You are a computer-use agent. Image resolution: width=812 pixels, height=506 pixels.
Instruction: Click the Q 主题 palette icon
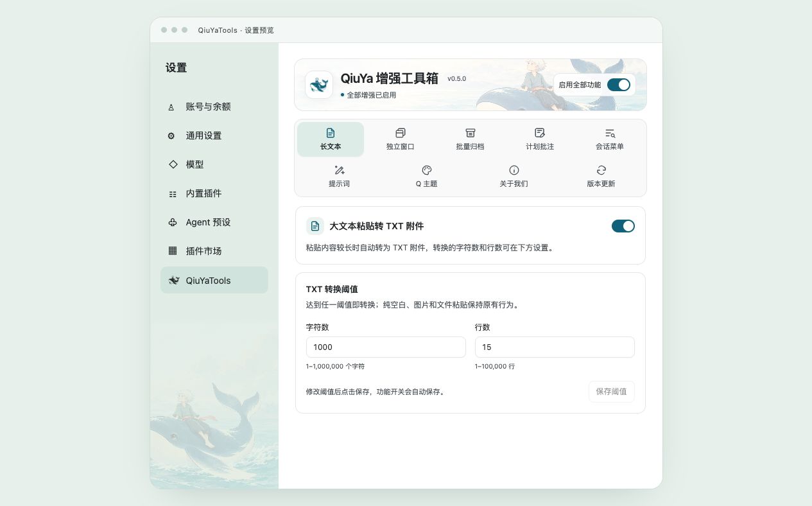click(x=427, y=170)
